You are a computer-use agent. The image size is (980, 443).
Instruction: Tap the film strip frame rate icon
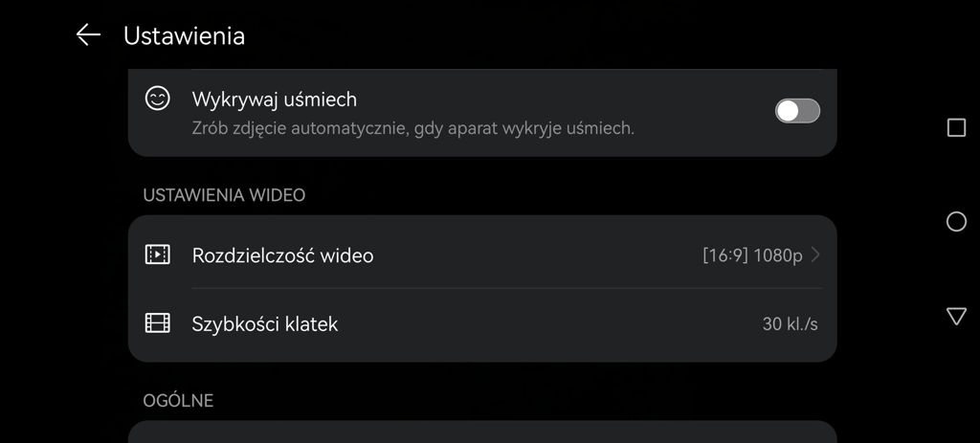pyautogui.click(x=158, y=323)
